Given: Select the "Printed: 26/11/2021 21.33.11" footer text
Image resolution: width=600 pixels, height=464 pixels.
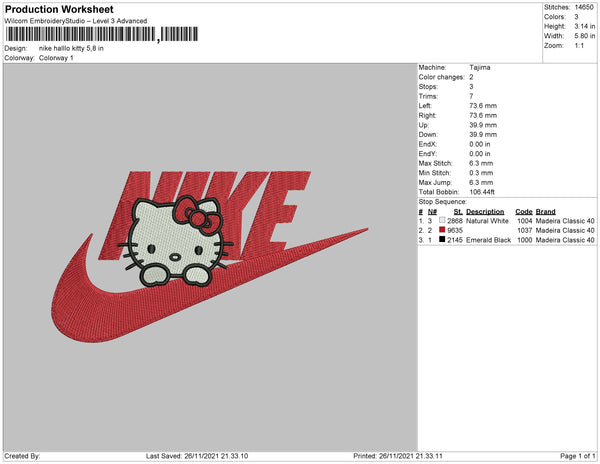Looking at the screenshot, I should (398, 456).
